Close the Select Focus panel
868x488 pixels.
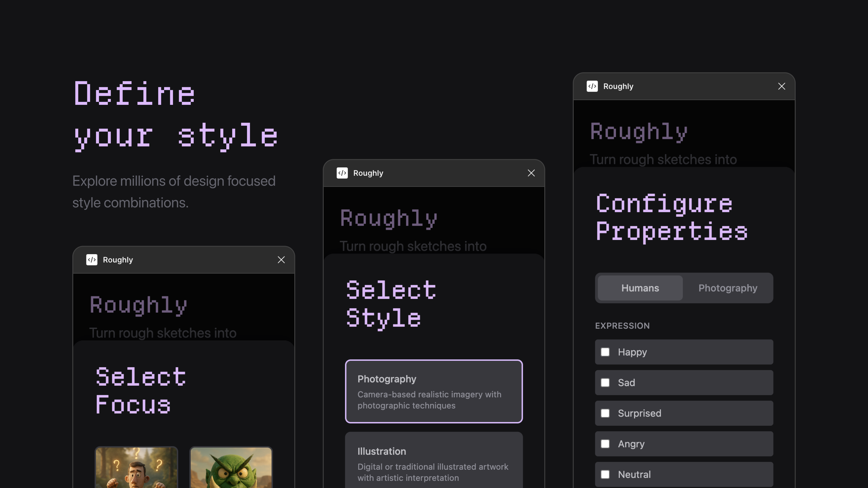click(281, 260)
